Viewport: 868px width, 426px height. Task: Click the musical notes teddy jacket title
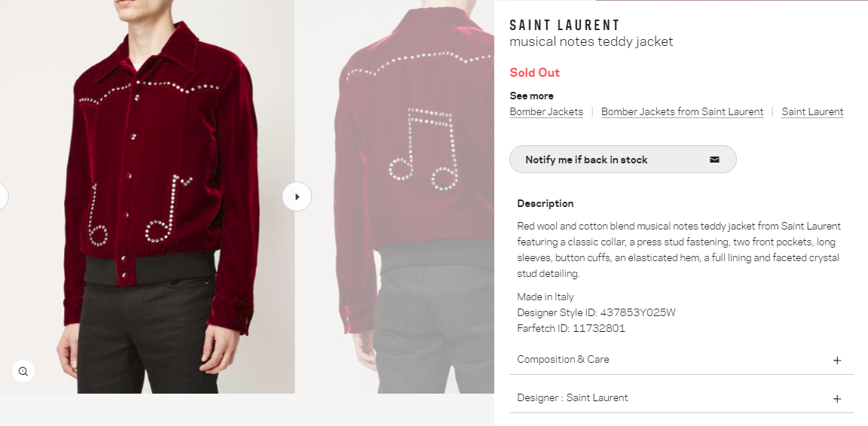coord(591,41)
